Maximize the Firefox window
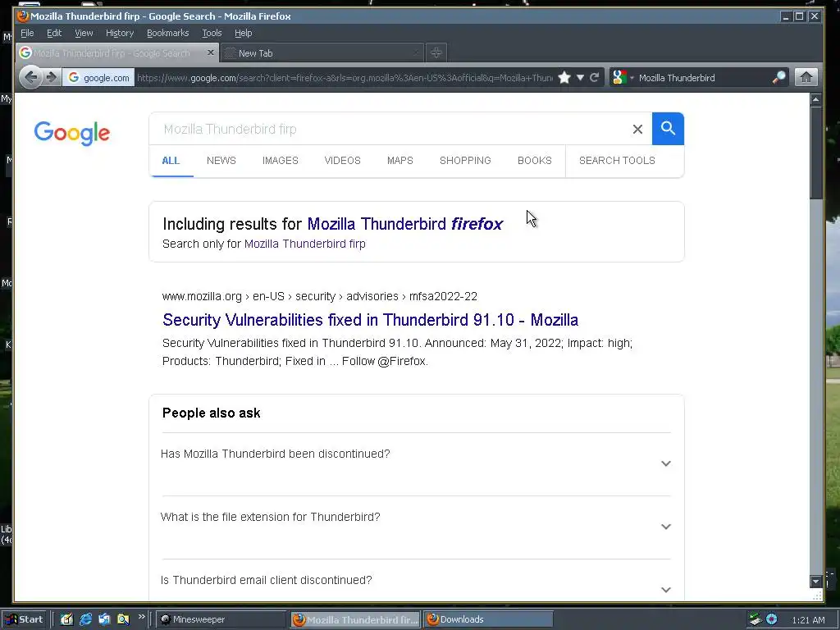Viewport: 840px width, 630px height. point(799,16)
